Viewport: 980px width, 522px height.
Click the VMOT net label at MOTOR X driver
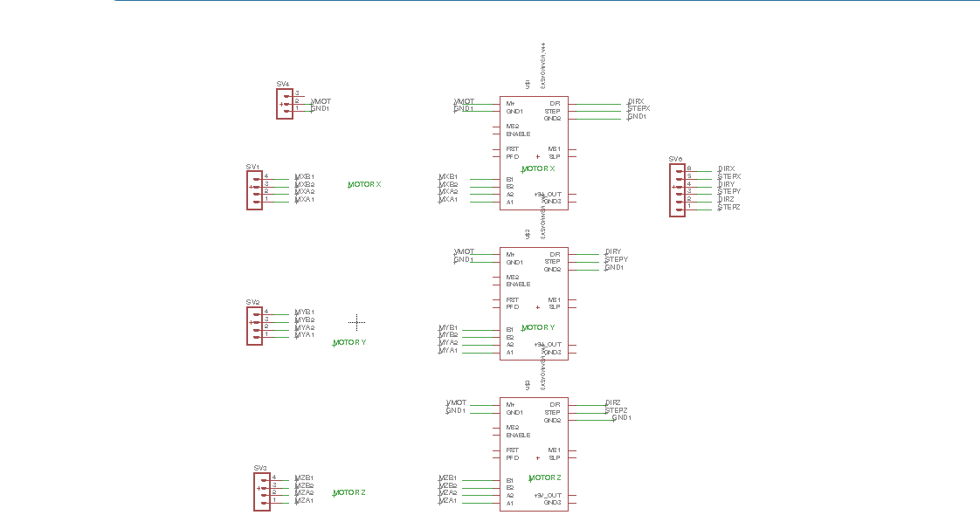465,101
